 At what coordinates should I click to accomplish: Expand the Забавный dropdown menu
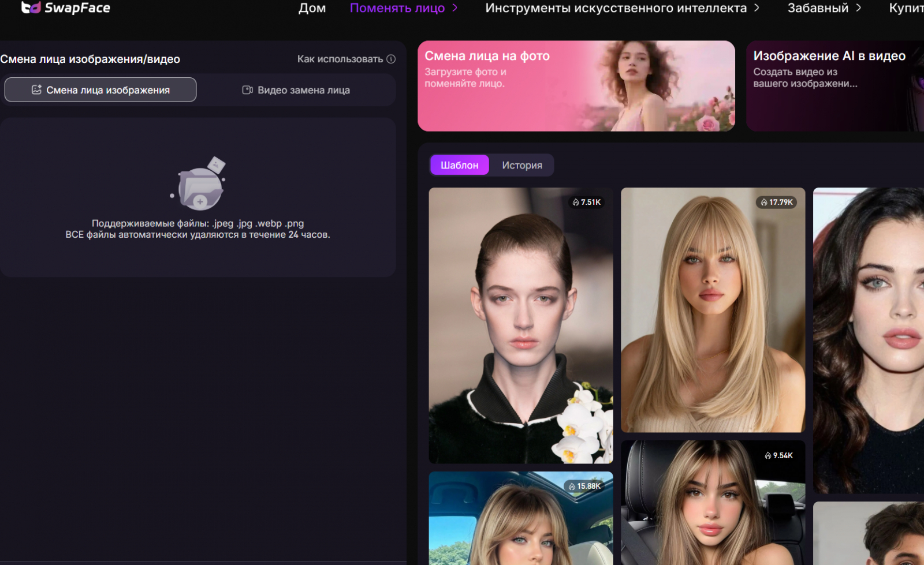pos(824,8)
